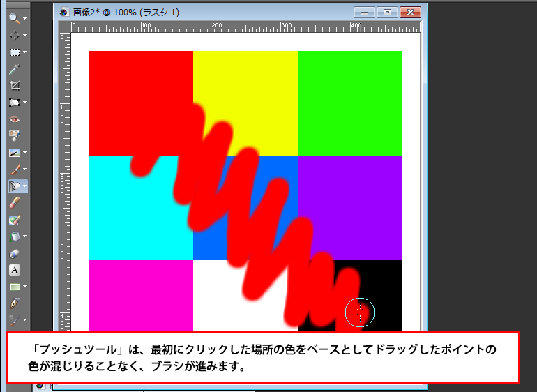Open the Push tool flyout arrow

24,186
